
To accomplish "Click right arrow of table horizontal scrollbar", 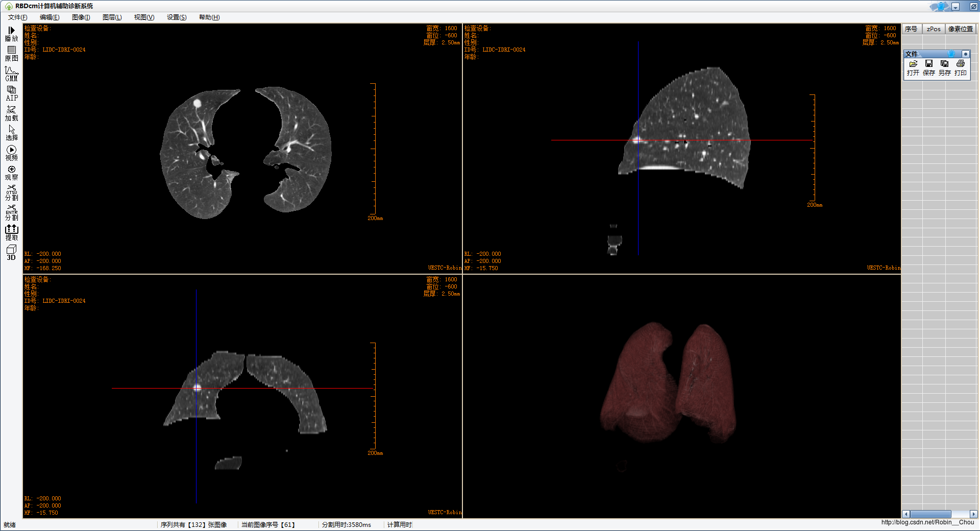I will (x=973, y=514).
